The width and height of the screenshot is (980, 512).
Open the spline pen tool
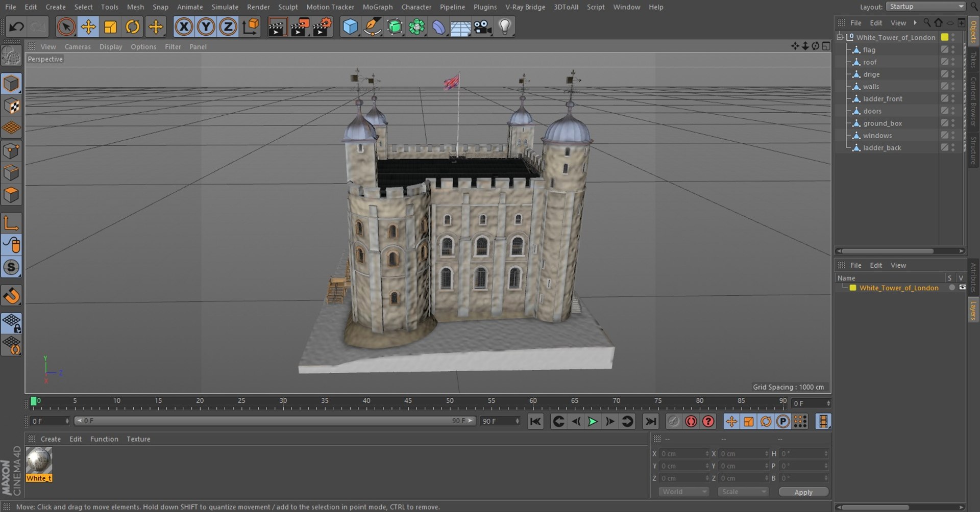373,27
